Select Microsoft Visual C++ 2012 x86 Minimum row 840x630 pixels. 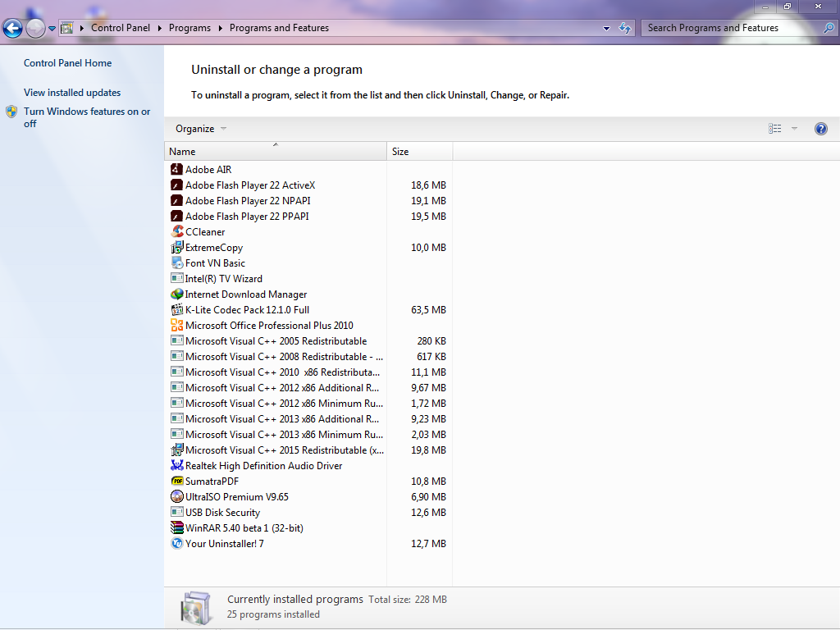click(308, 404)
